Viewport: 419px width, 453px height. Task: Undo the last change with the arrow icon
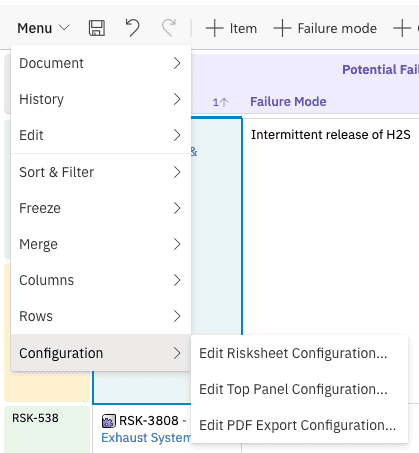pos(132,28)
